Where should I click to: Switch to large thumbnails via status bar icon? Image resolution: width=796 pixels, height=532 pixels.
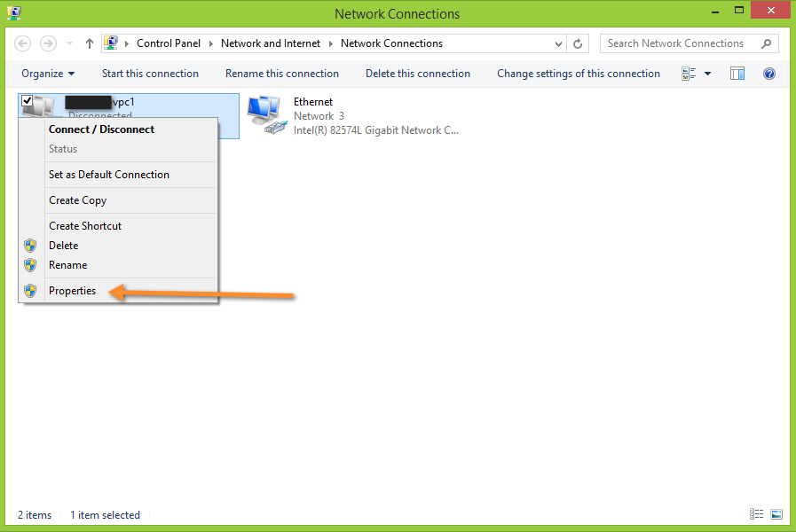pos(776,514)
